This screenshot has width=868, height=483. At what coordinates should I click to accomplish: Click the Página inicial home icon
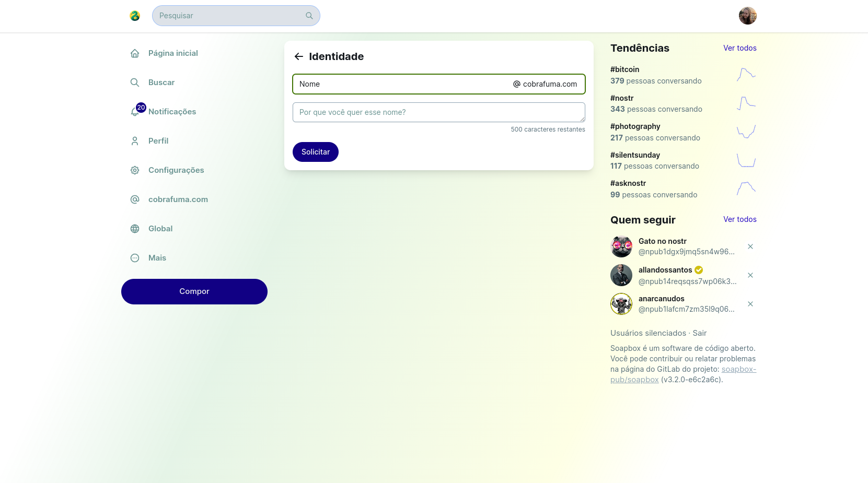pyautogui.click(x=135, y=53)
